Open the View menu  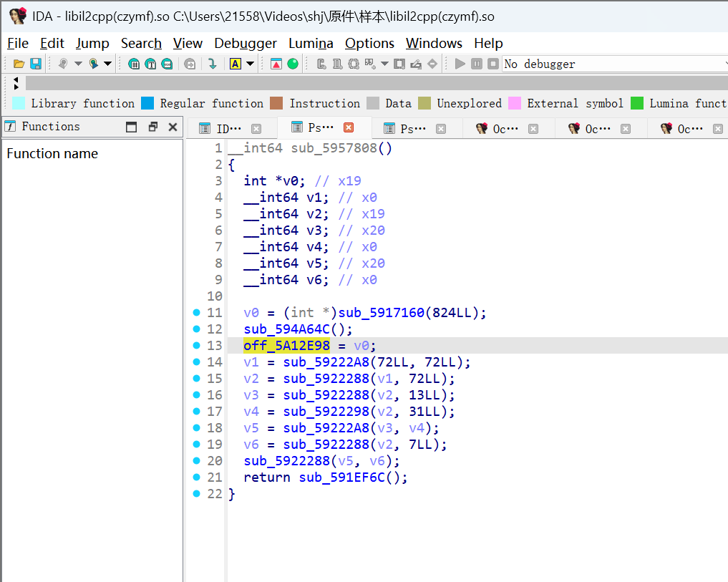(x=188, y=43)
